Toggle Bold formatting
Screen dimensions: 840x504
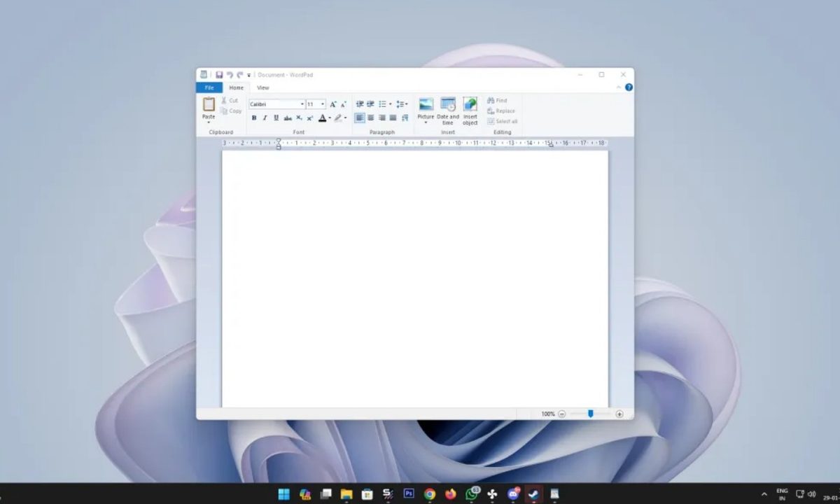(254, 118)
